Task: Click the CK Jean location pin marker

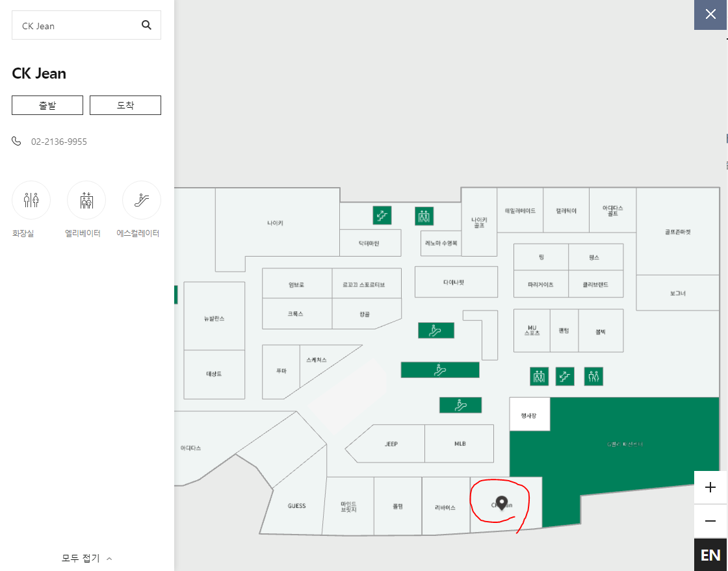Action: tap(501, 503)
